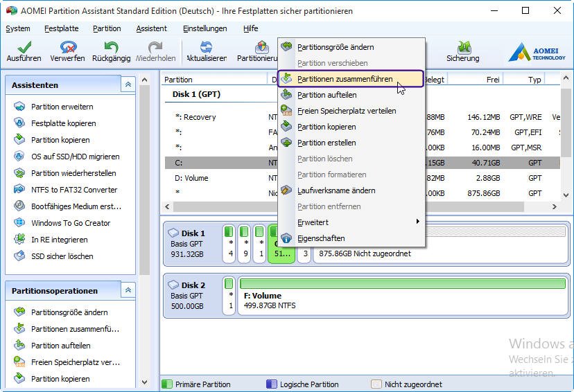Open the Einstellungen menu
The width and height of the screenshot is (574, 392).
(x=205, y=28)
